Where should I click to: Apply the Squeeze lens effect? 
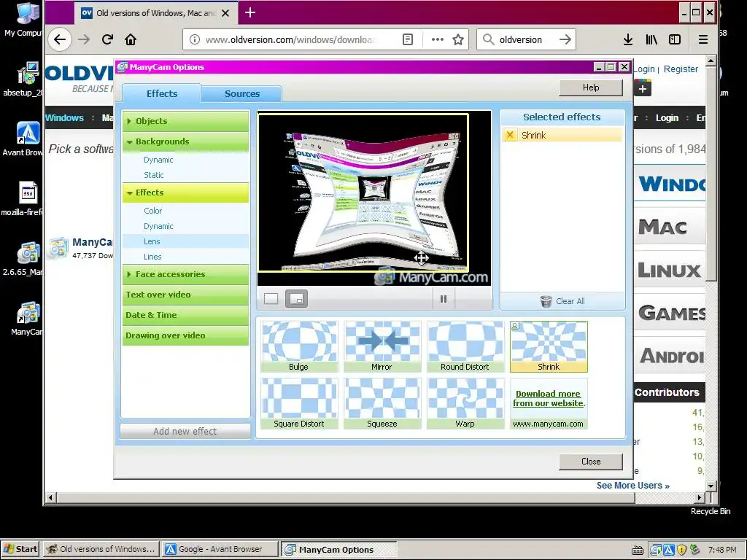382,403
